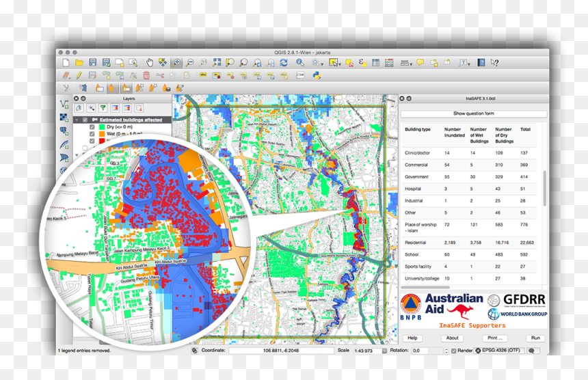The height and width of the screenshot is (380, 588).
Task: Click the results table horizontal scrollbar
Action: click(425, 288)
